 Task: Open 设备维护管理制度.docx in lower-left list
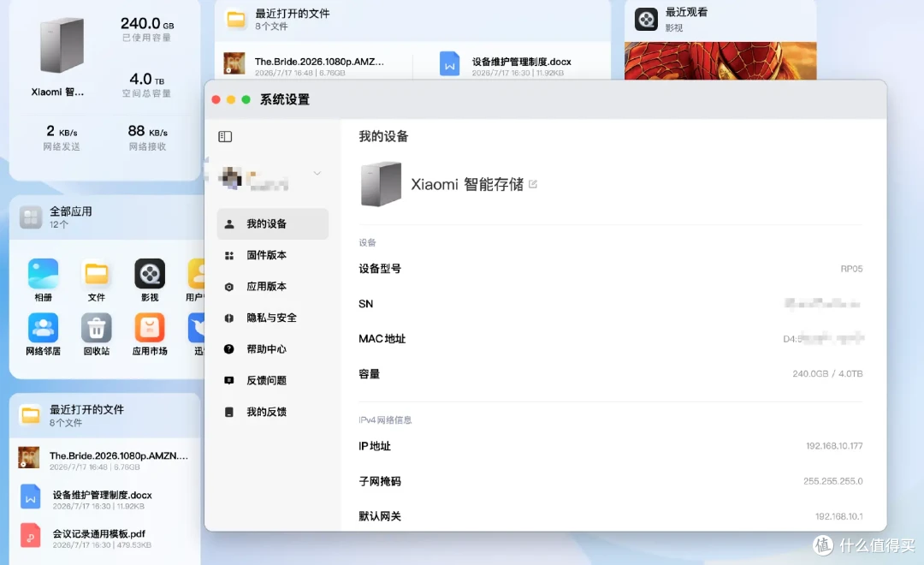[102, 495]
